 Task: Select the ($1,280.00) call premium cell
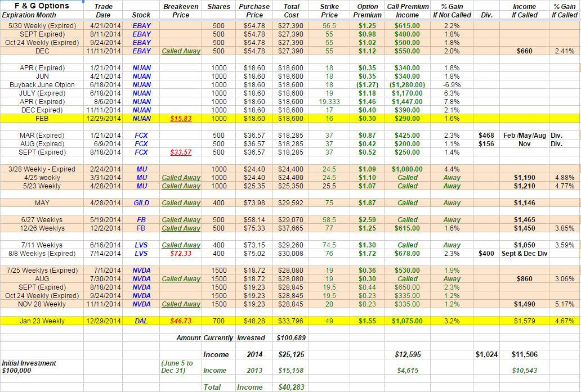tap(408, 85)
